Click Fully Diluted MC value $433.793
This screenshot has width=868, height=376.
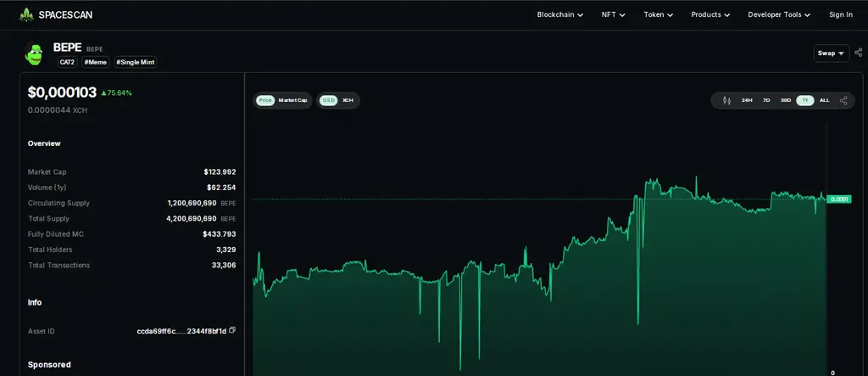[x=220, y=234]
